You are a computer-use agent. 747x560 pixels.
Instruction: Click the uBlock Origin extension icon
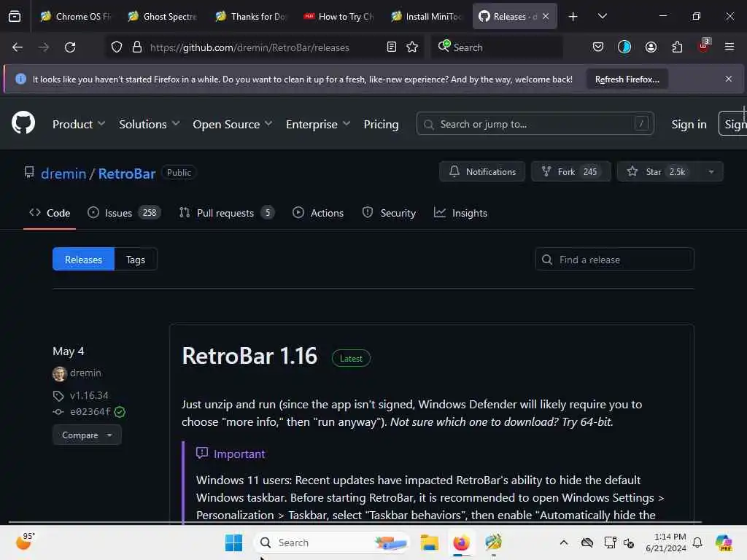703,46
